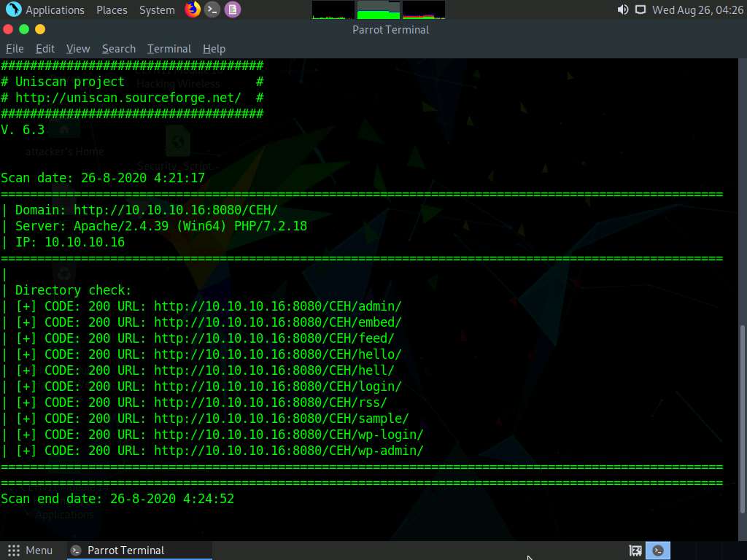Click the terminal icon at bottom right

[658, 551]
